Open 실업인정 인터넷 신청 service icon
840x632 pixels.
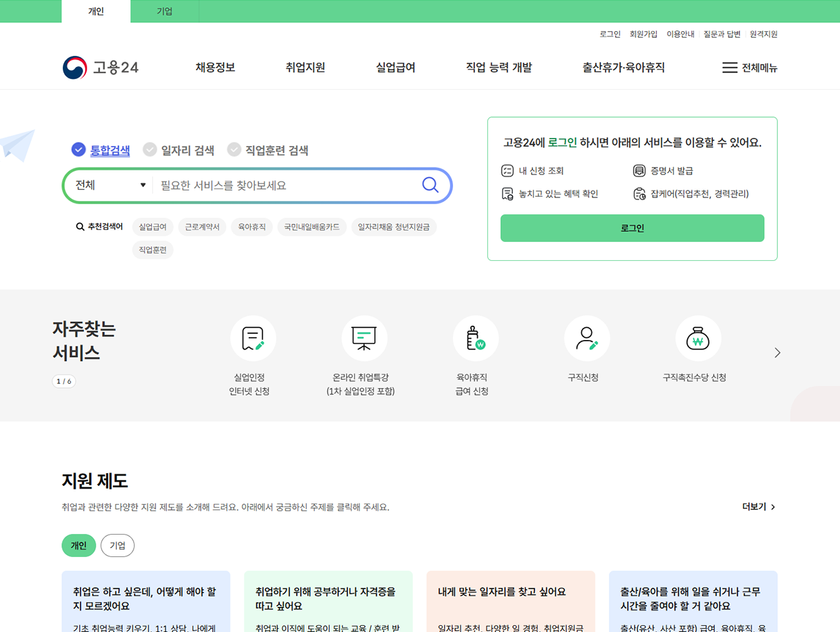click(x=253, y=339)
